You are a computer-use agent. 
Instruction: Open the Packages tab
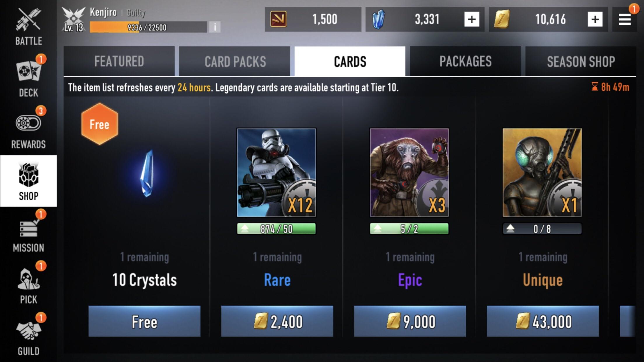click(x=466, y=61)
